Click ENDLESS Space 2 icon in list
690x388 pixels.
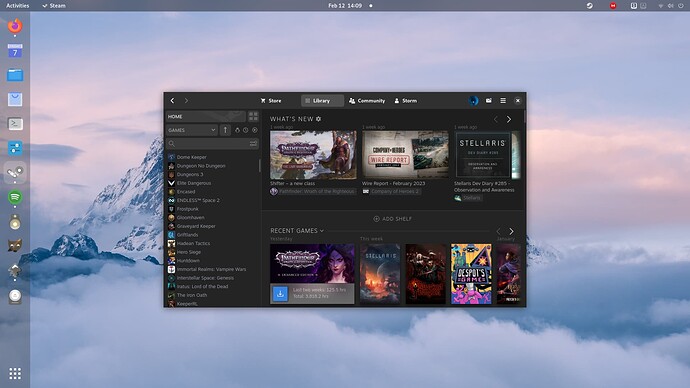(x=172, y=200)
